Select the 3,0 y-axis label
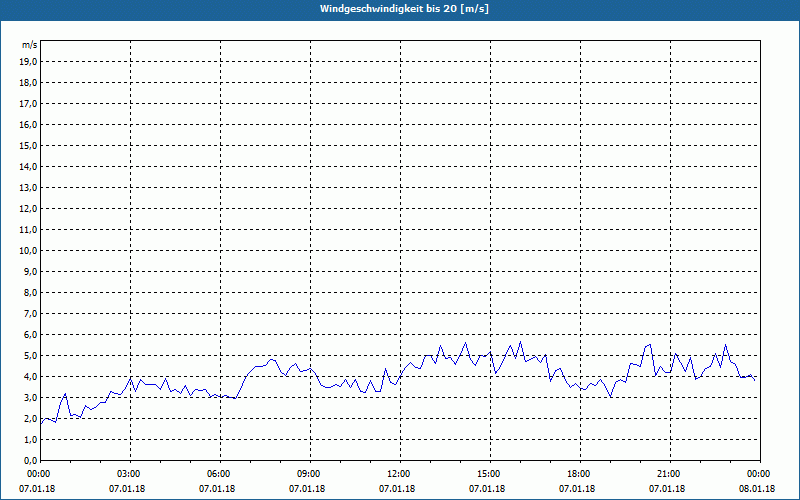 pyautogui.click(x=31, y=397)
